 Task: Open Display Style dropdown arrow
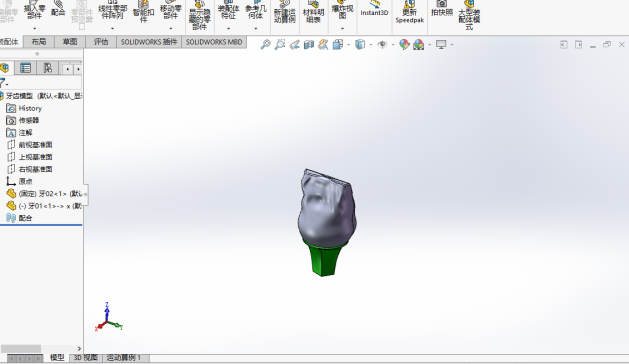point(370,45)
